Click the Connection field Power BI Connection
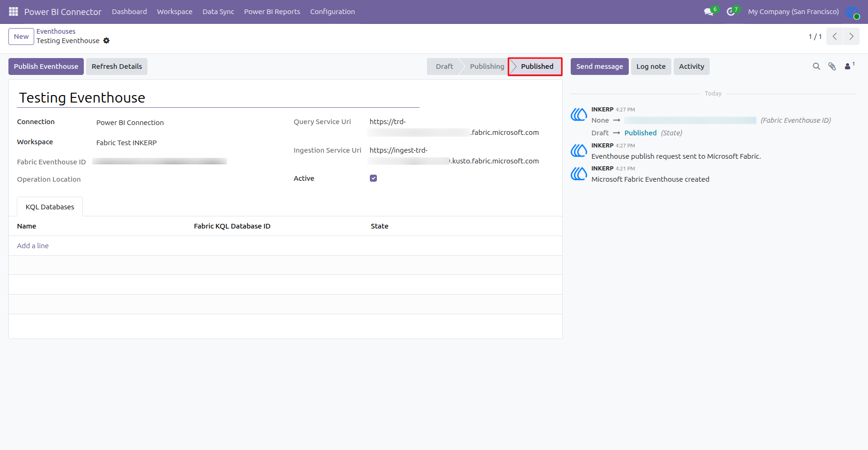The width and height of the screenshot is (868, 450). tap(130, 123)
